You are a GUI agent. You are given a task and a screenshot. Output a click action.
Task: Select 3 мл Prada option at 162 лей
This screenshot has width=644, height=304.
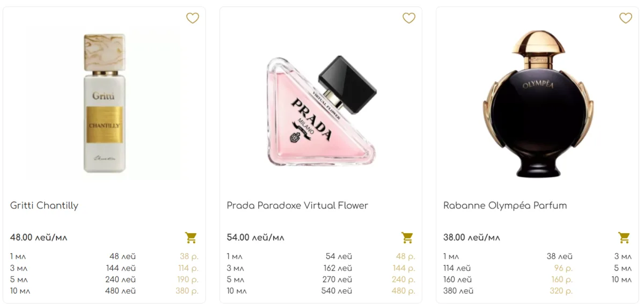[321, 268]
